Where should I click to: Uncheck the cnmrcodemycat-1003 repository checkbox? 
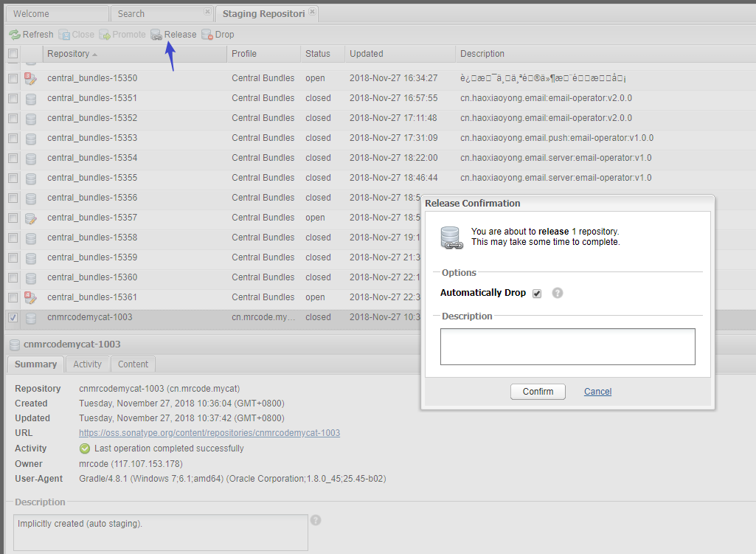point(13,317)
